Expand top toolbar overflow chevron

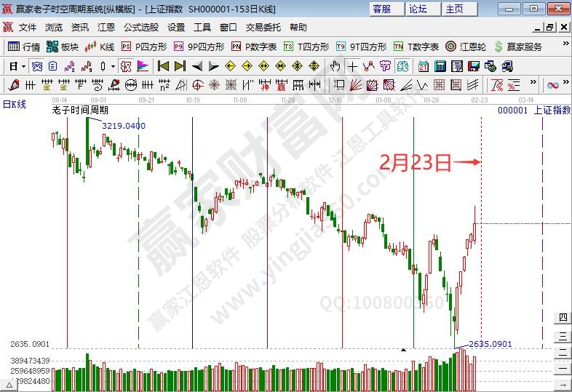[x=565, y=44]
